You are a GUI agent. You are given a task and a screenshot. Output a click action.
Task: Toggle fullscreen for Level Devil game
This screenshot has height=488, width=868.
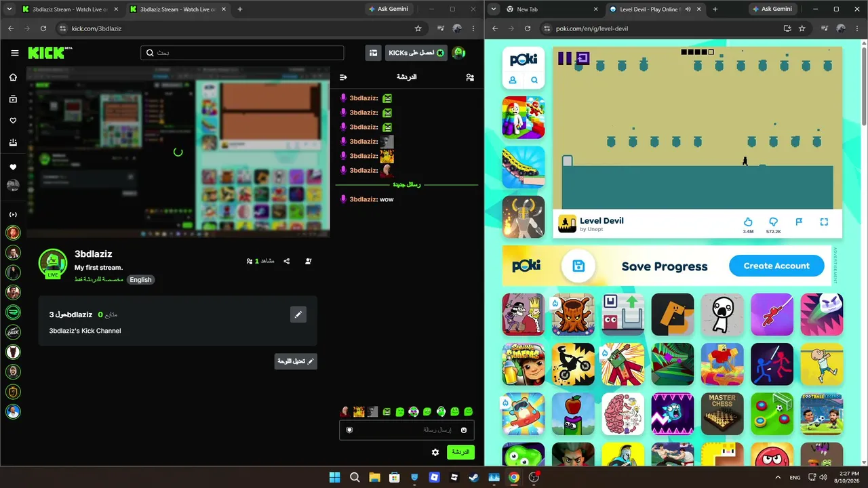(825, 222)
